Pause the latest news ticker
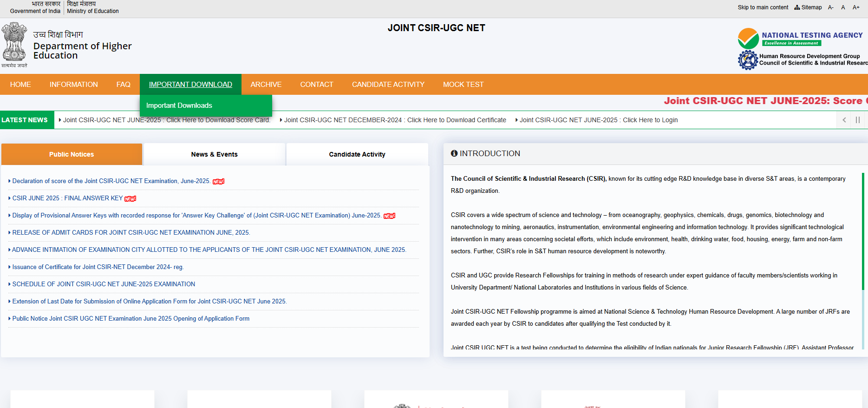The height and width of the screenshot is (408, 868). [858, 120]
